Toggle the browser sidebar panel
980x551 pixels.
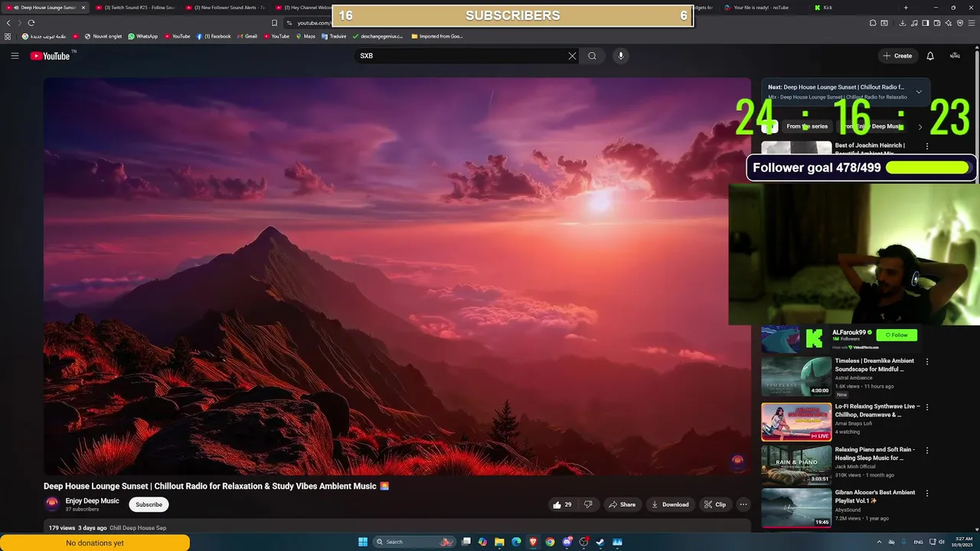(926, 23)
